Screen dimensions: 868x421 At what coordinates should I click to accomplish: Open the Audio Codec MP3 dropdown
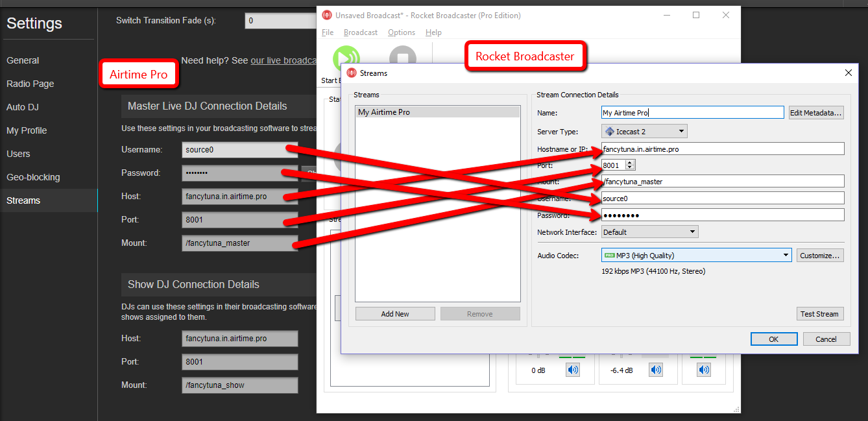pos(696,255)
